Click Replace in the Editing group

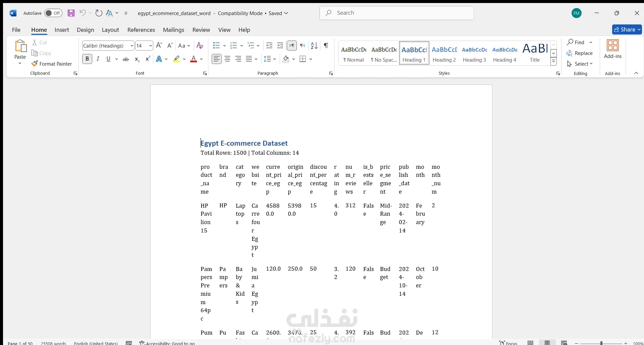click(x=580, y=53)
